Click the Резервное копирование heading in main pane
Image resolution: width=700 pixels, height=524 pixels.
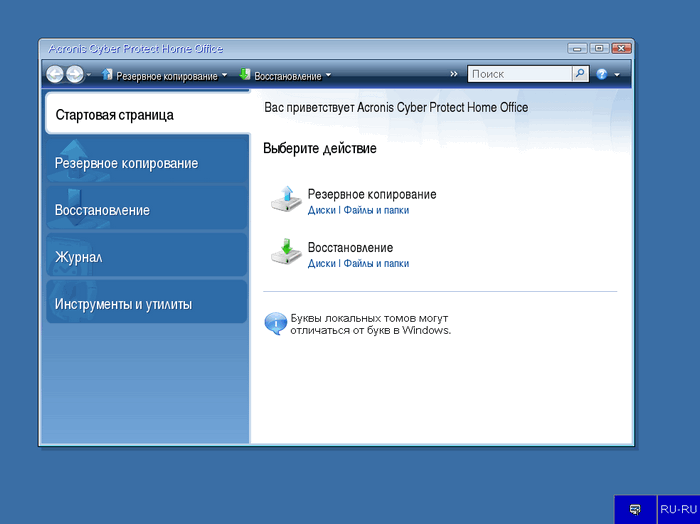[372, 194]
